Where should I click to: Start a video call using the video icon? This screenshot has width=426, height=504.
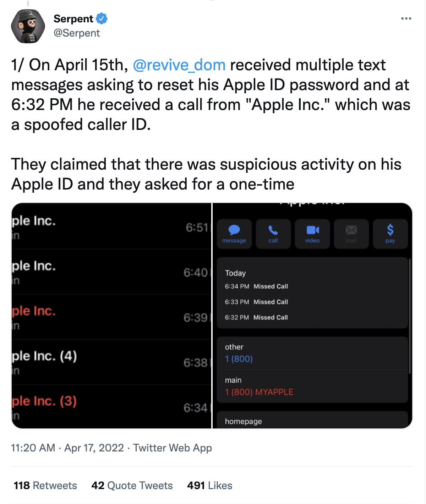[312, 233]
